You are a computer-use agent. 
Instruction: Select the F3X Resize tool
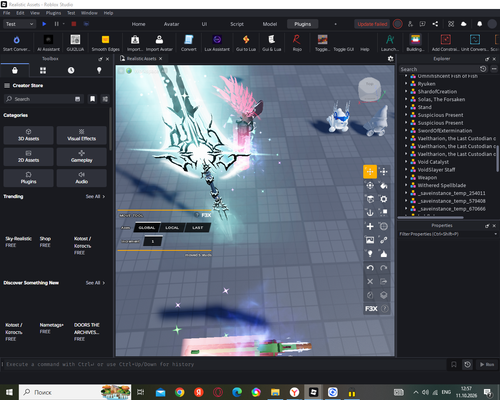[384, 172]
